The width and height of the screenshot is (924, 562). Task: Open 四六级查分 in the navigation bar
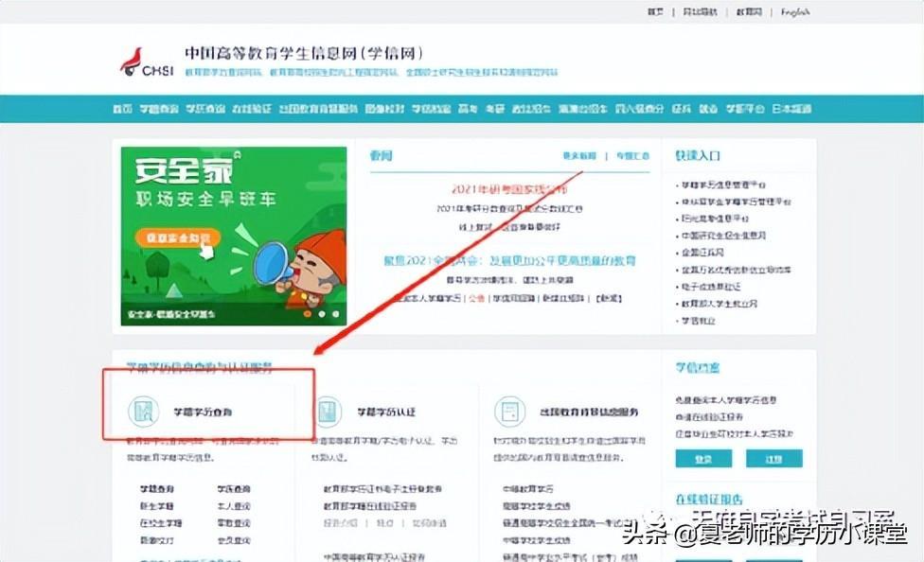(639, 109)
